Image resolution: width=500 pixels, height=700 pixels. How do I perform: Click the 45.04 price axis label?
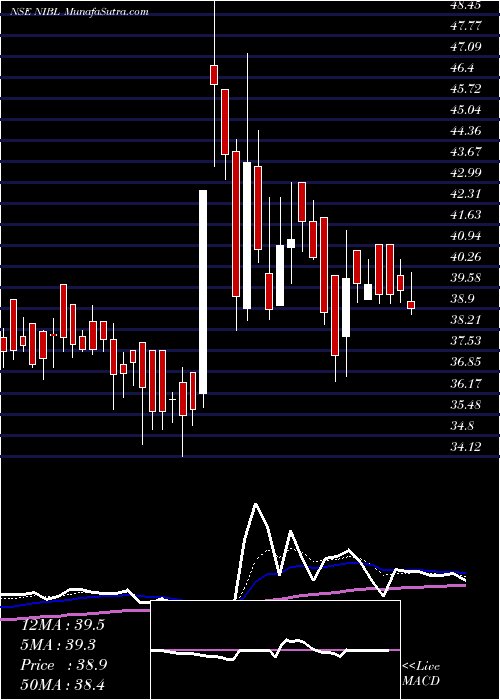pyautogui.click(x=466, y=110)
